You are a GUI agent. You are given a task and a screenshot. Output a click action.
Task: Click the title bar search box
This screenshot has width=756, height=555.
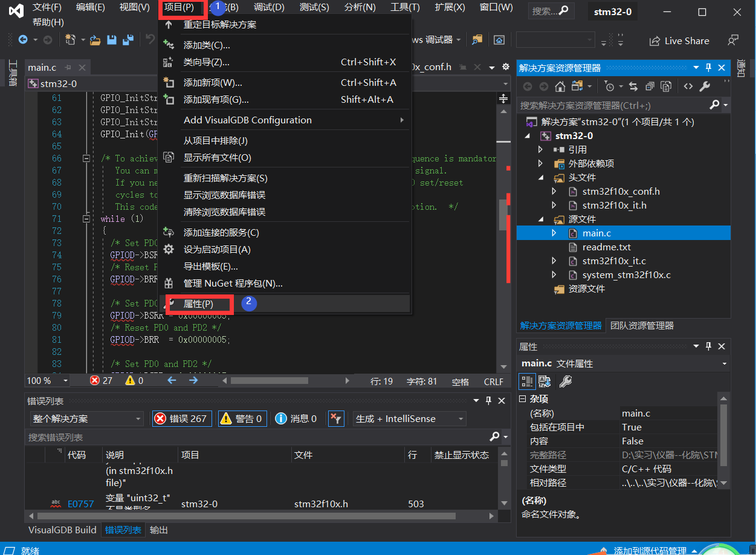[551, 11]
